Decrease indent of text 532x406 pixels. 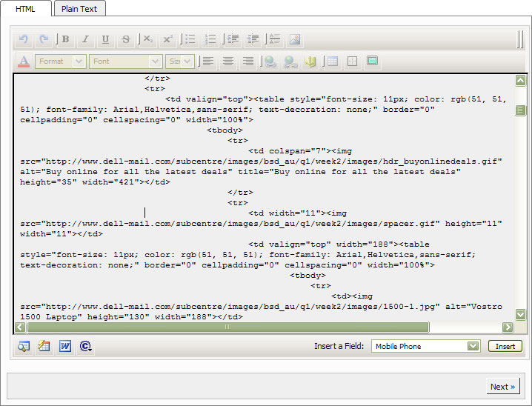(253, 39)
